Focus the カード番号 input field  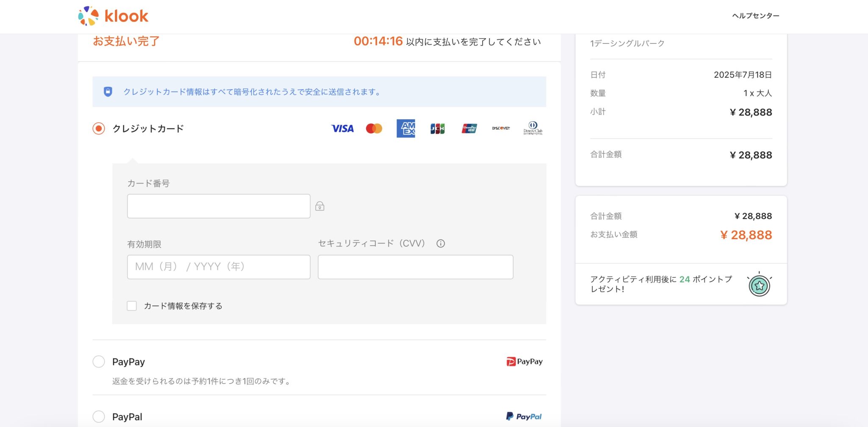[219, 206]
